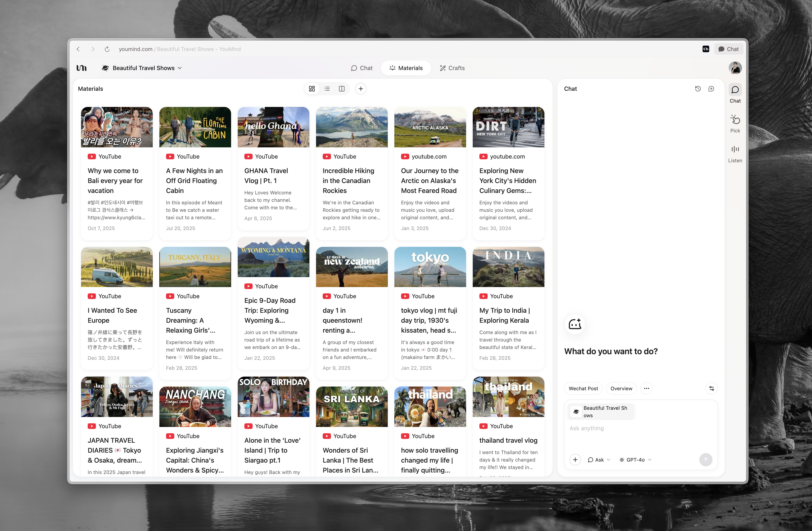The width and height of the screenshot is (812, 531).
Task: Switch to split column view
Action: click(x=342, y=89)
